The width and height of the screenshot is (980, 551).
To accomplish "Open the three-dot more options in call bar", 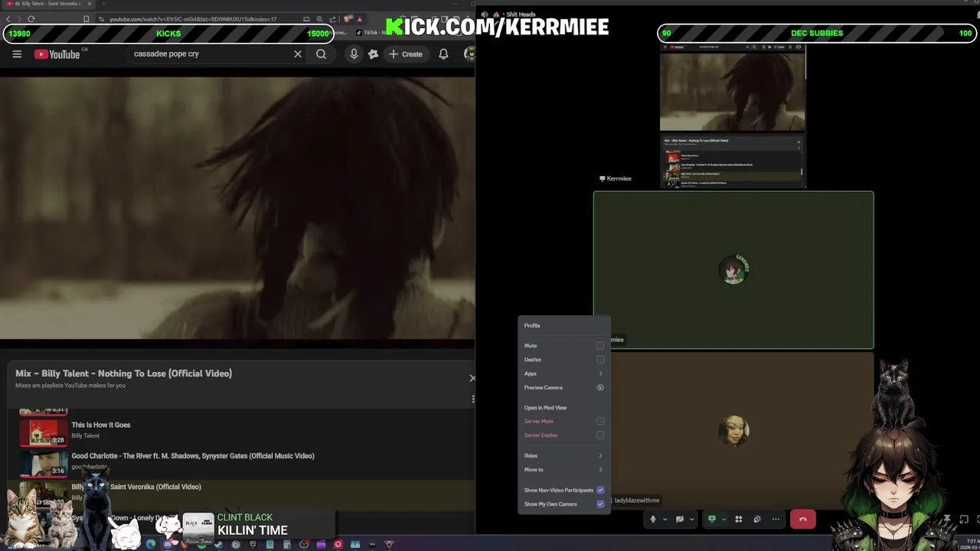I will [x=776, y=519].
